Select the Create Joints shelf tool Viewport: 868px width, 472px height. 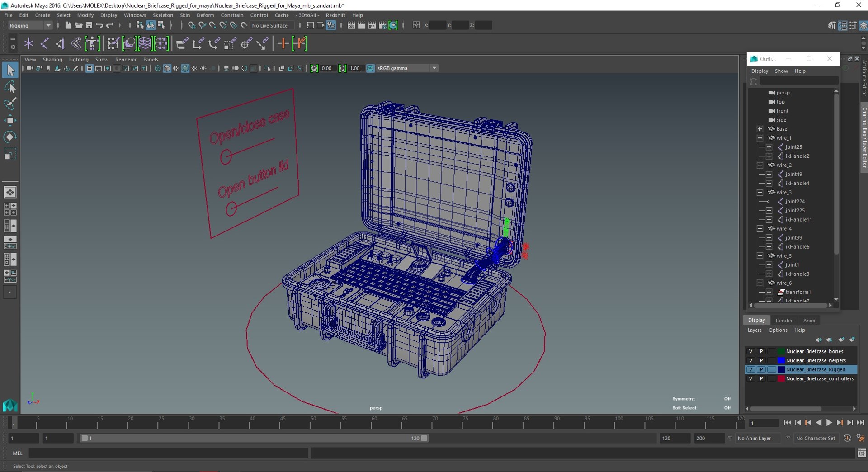click(44, 44)
